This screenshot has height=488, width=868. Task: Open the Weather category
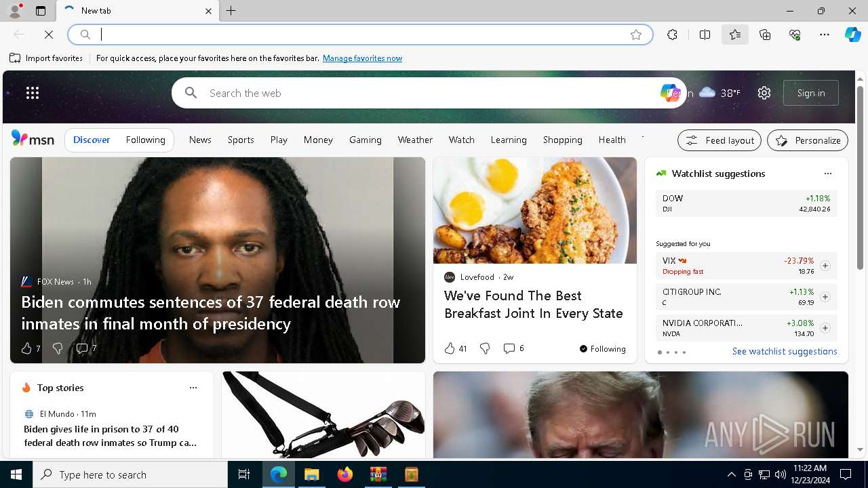pyautogui.click(x=415, y=140)
